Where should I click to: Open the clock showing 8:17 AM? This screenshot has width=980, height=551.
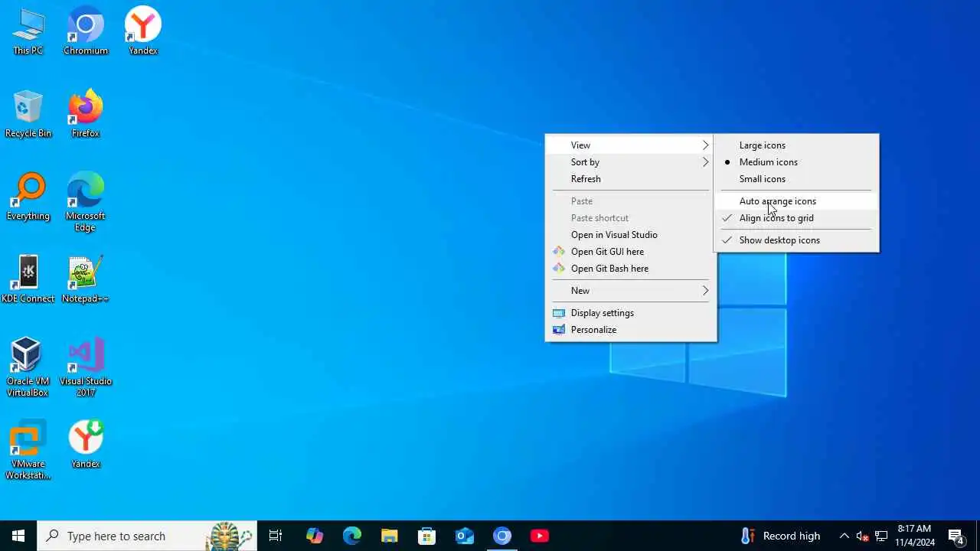pos(915,536)
